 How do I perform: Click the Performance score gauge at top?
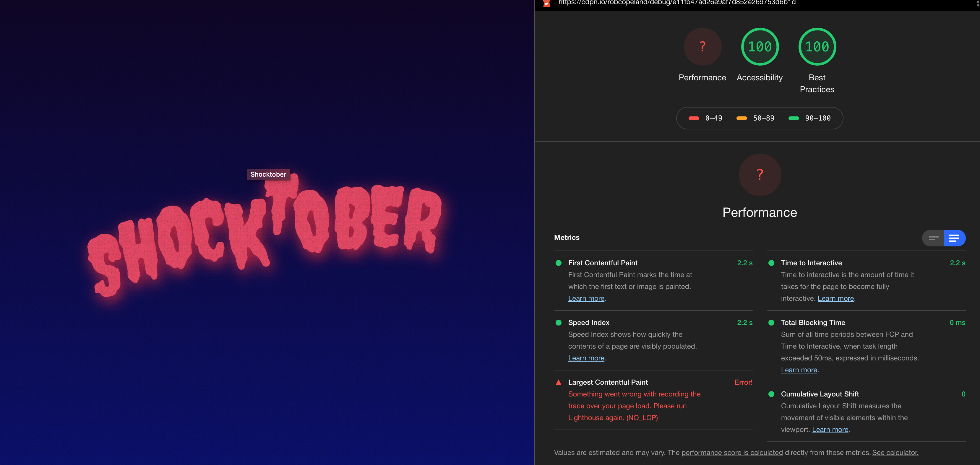coord(702,46)
